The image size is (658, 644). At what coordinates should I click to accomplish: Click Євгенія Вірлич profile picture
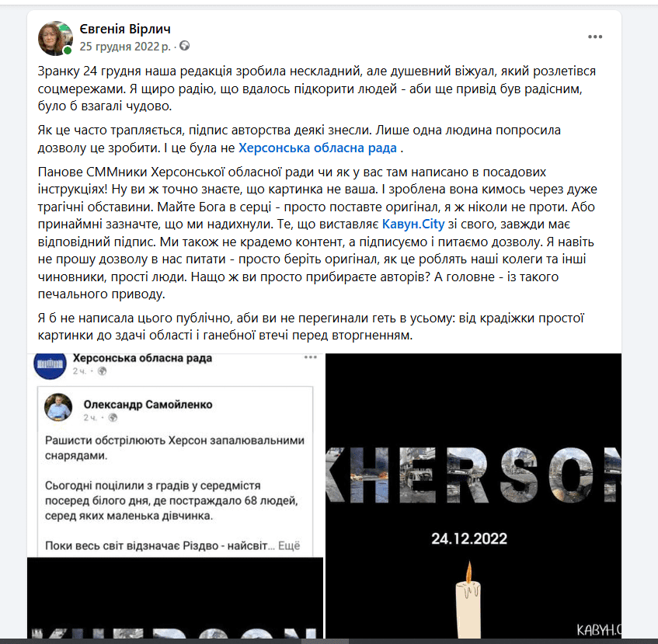[x=55, y=38]
